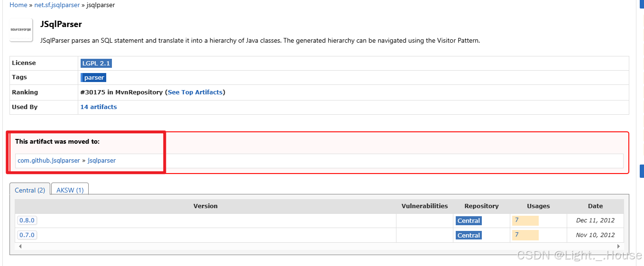Click the Vulnerabilities column header
644x266 pixels.
point(424,206)
